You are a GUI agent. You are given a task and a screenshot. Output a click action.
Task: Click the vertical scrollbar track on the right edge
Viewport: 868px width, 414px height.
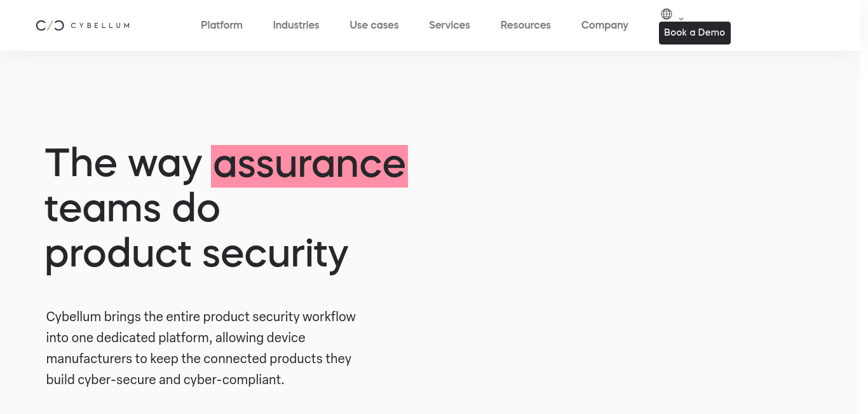[x=864, y=207]
